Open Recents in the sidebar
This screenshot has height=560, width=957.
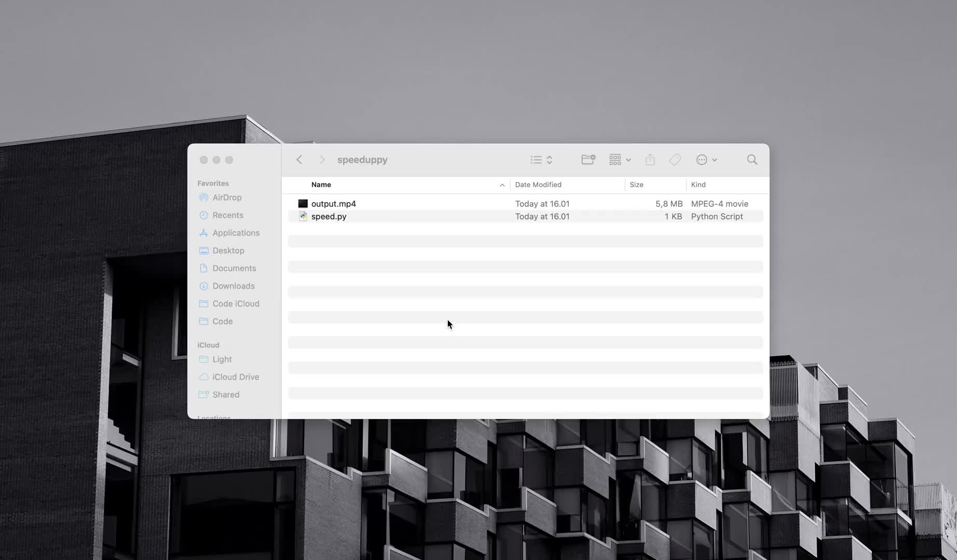[x=227, y=215]
